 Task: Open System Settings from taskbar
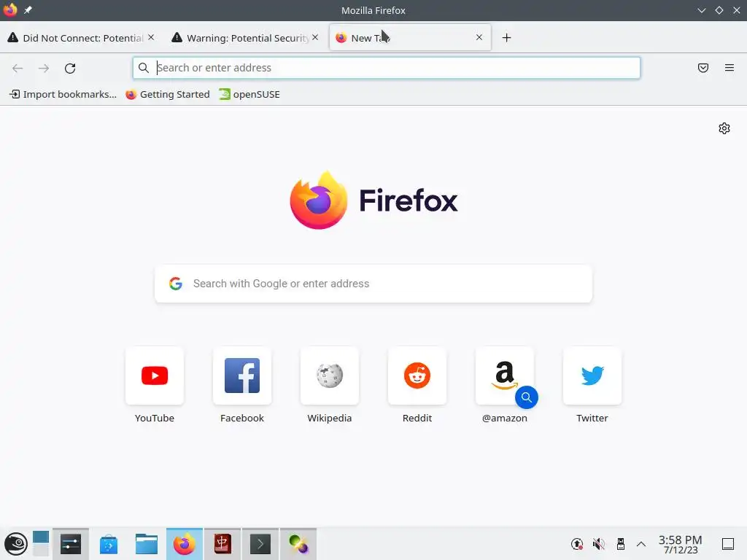(x=71, y=544)
